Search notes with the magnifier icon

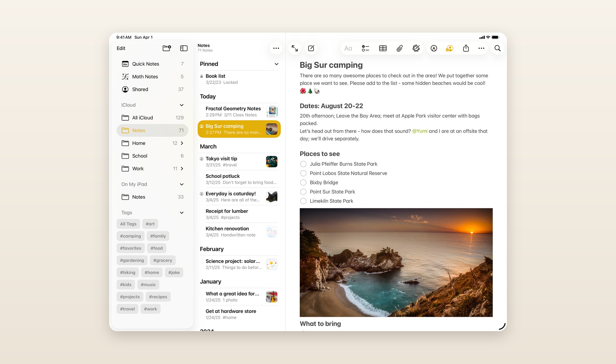coord(497,48)
